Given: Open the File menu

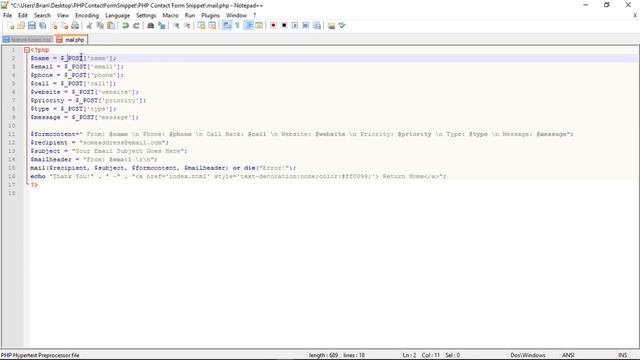Looking at the screenshot, I should click(x=7, y=16).
